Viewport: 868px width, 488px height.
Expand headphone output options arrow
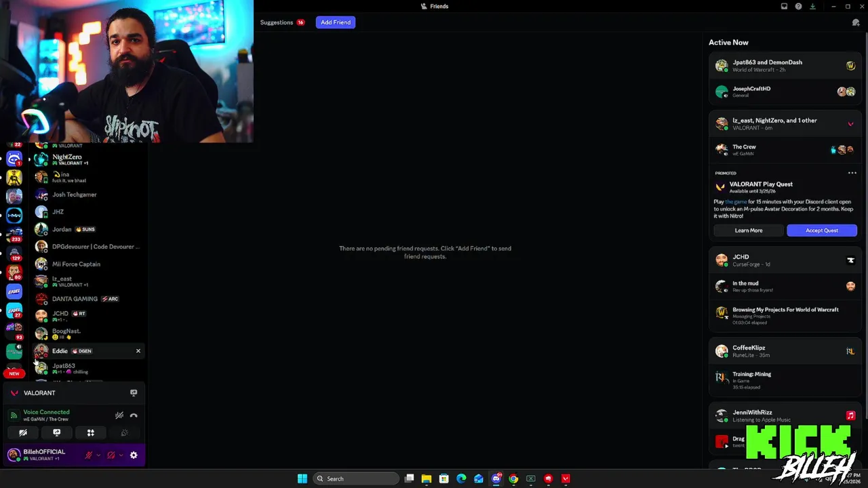[121, 455]
